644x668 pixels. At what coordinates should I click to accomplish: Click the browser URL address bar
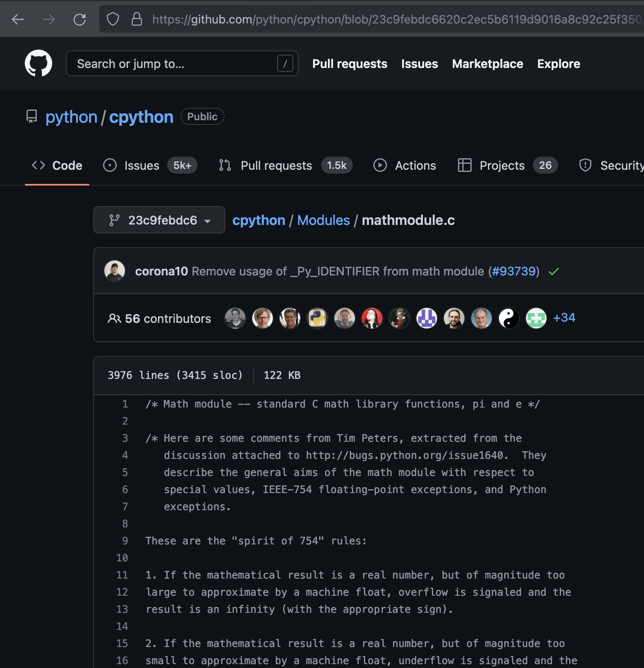pos(371,19)
